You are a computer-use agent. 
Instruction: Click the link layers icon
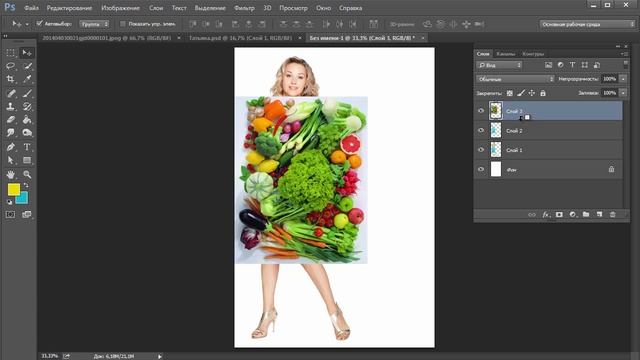(x=531, y=215)
